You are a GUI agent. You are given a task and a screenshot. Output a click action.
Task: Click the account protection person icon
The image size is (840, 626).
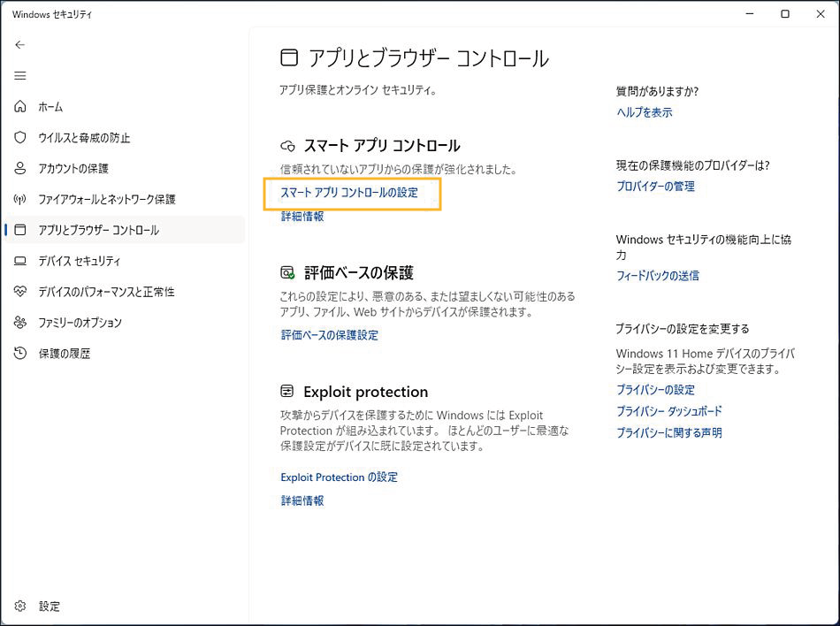[x=20, y=168]
